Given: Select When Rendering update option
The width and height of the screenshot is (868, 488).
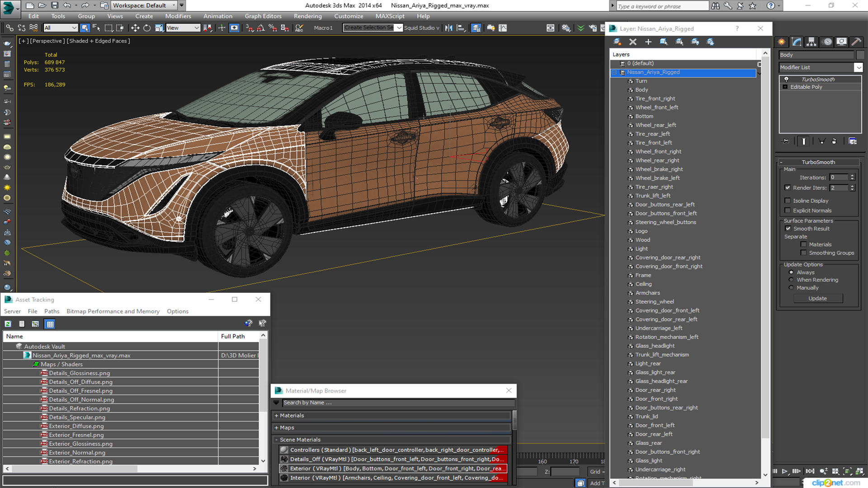Looking at the screenshot, I should coord(791,280).
